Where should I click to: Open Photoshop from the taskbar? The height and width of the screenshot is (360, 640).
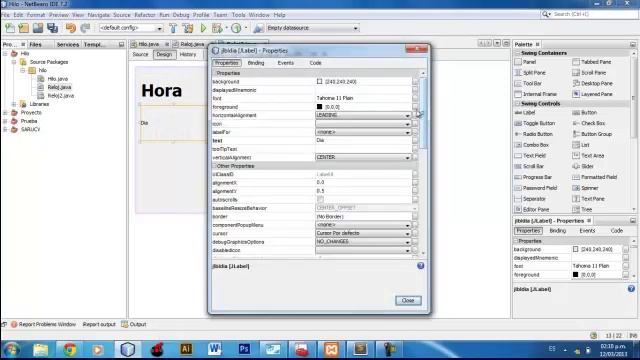244,349
